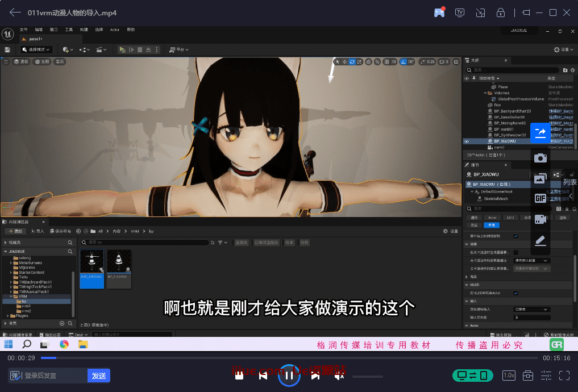Open the 文件 menu in Unreal

tap(23, 30)
